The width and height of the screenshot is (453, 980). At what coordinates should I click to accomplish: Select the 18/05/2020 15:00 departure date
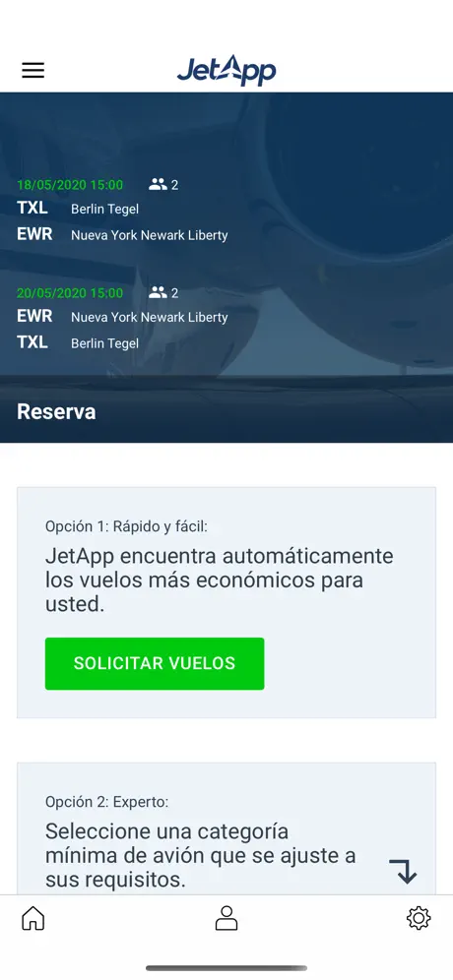(x=70, y=185)
